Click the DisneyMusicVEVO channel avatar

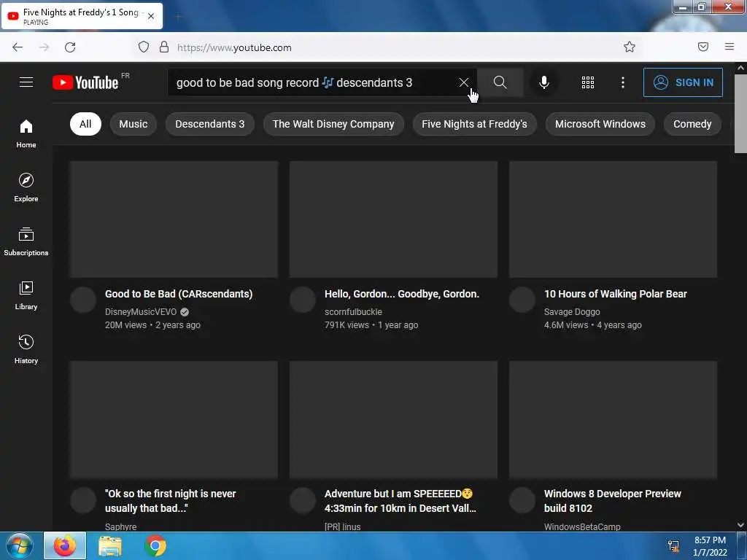(83, 300)
